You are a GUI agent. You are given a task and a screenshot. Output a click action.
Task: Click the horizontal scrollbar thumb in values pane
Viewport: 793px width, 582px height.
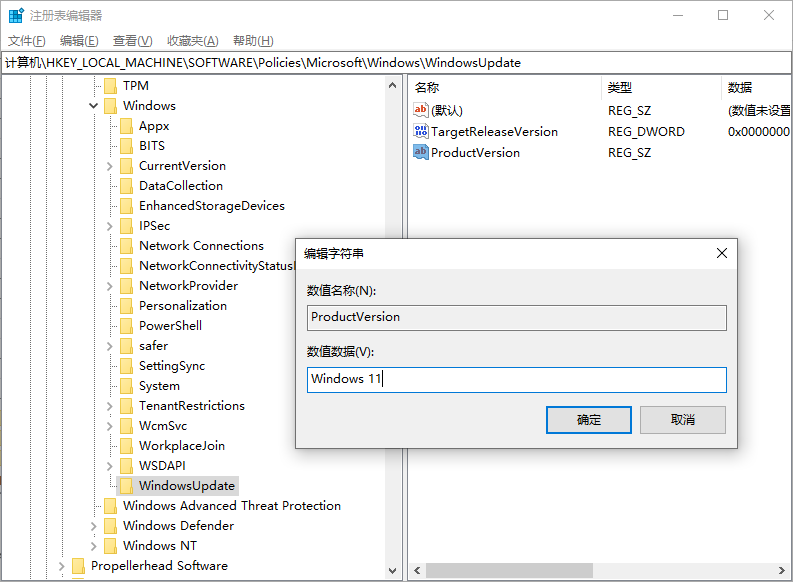point(509,570)
